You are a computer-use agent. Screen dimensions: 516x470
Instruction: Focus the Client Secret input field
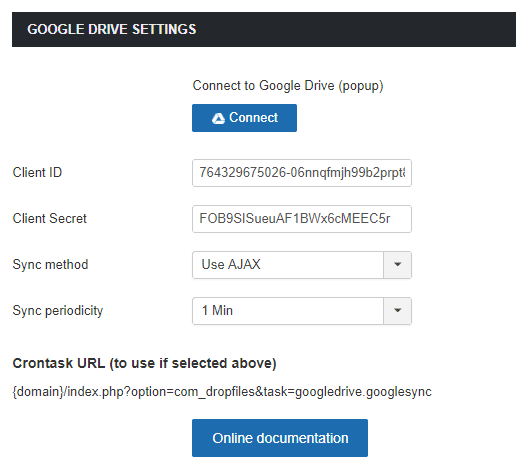point(302,219)
